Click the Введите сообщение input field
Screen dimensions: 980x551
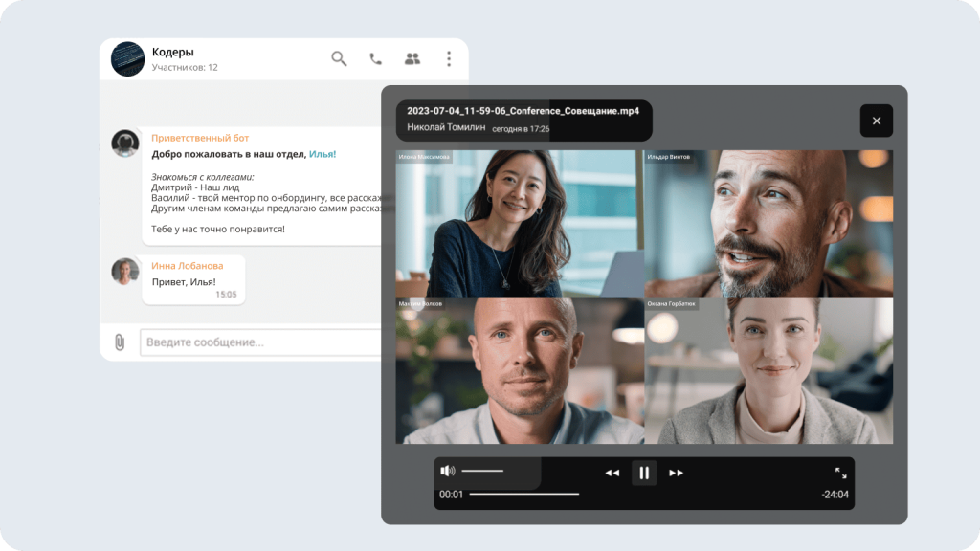(x=260, y=342)
